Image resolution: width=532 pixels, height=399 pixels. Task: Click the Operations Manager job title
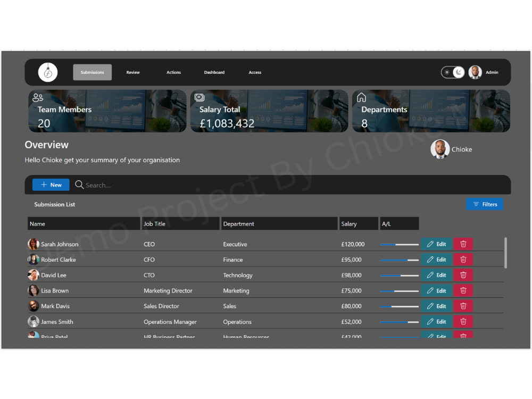[x=170, y=322]
